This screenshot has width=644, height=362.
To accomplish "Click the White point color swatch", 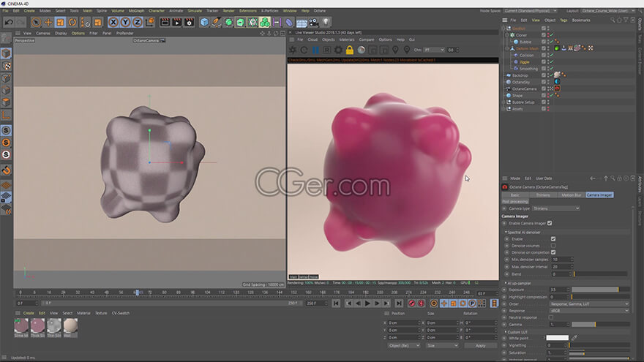I will pyautogui.click(x=558, y=338).
